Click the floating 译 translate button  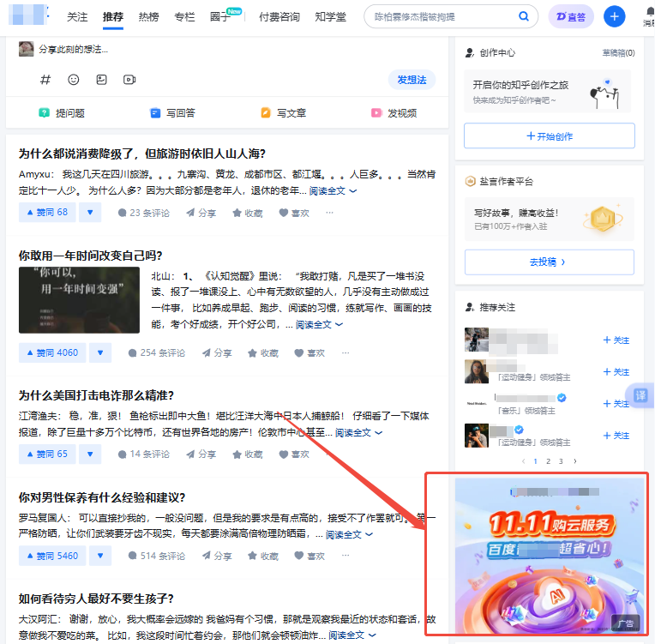[x=640, y=395]
